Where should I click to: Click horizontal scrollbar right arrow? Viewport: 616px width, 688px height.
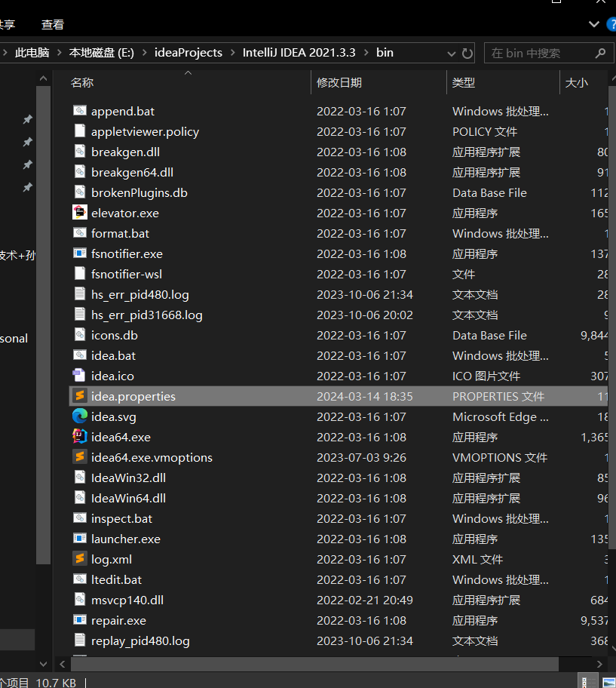599,665
